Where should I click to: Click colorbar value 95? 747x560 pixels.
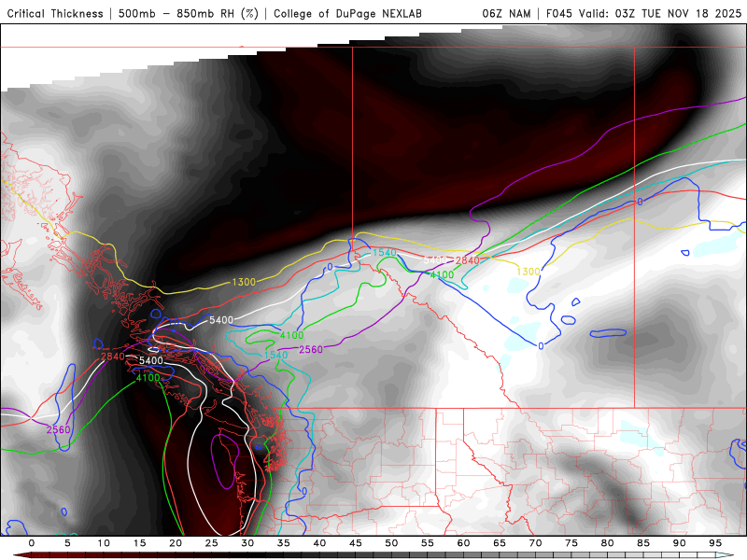coord(715,543)
